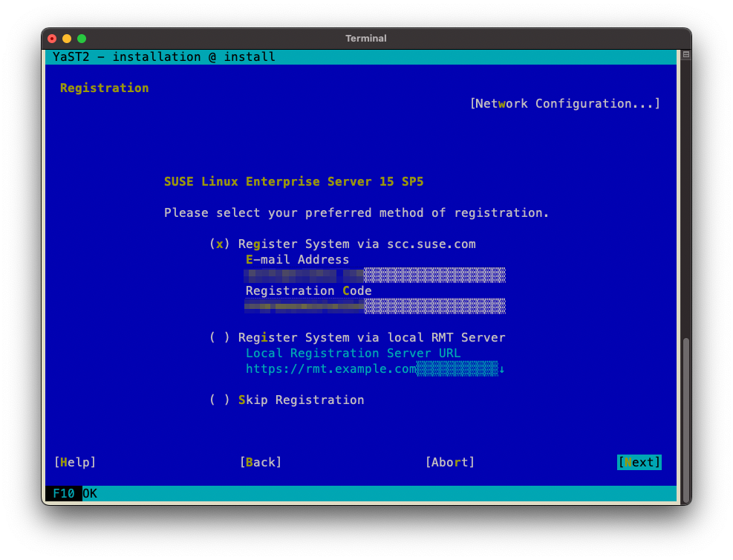Abort the installation
This screenshot has height=560, width=733.
coord(450,463)
